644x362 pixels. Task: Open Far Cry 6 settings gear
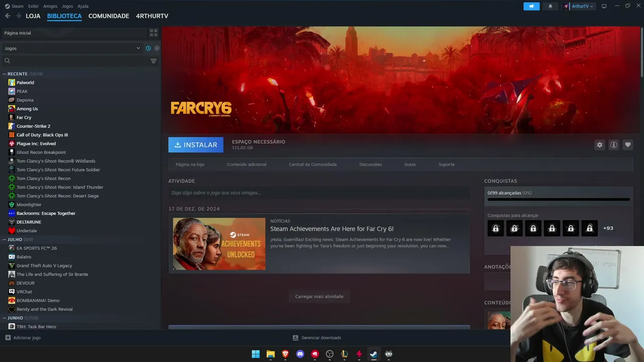599,145
